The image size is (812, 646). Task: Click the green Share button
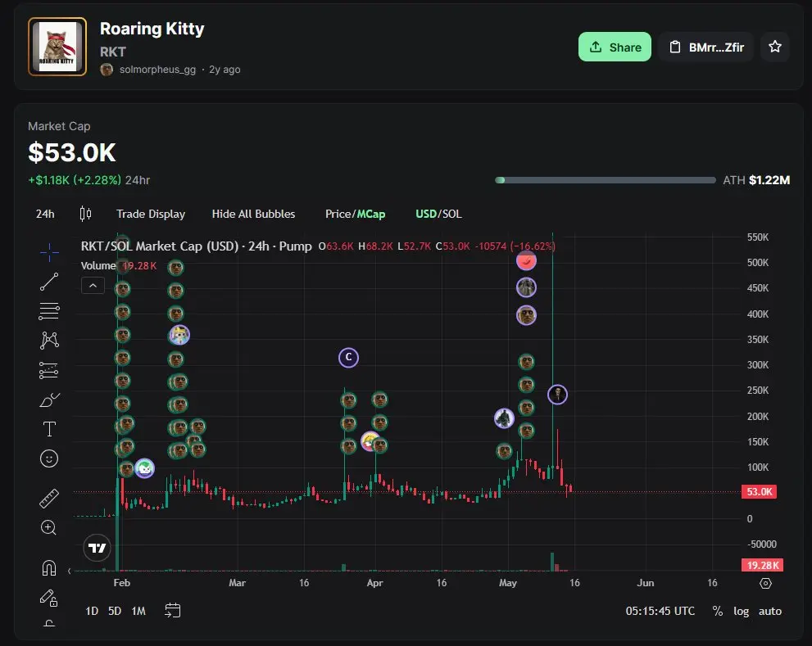[615, 47]
